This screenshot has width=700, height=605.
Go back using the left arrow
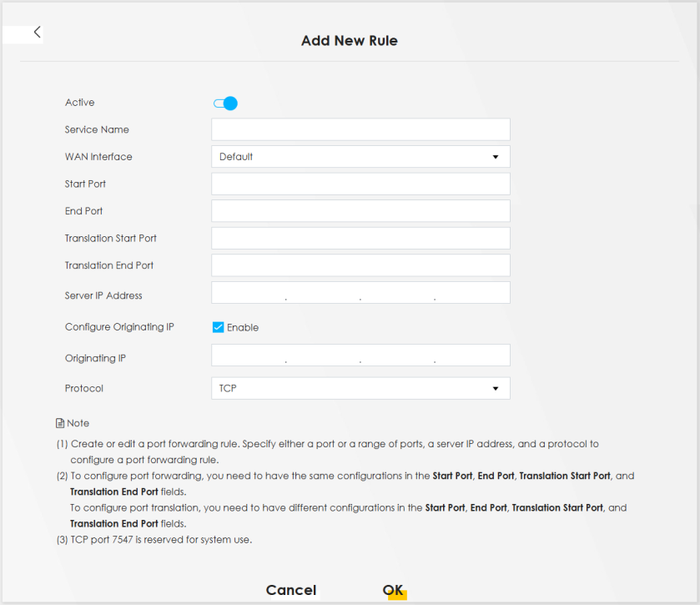pyautogui.click(x=37, y=33)
